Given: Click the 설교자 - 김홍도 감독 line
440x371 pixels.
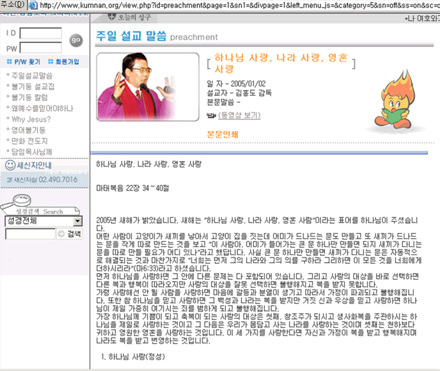Looking at the screenshot, I should point(239,92).
